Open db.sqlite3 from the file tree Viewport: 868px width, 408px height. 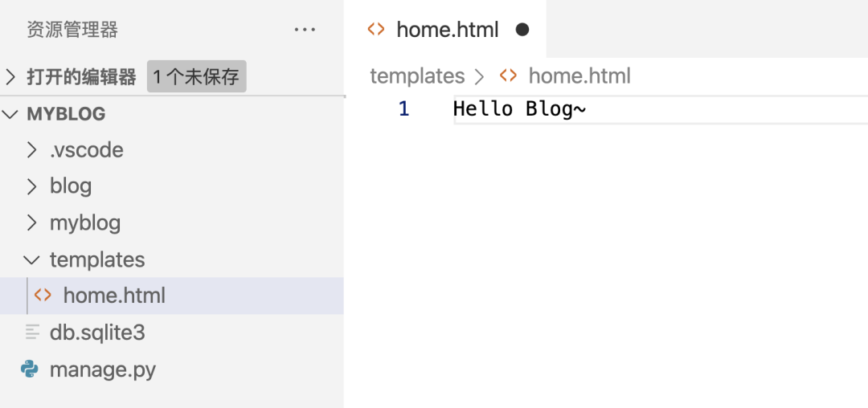(x=97, y=333)
